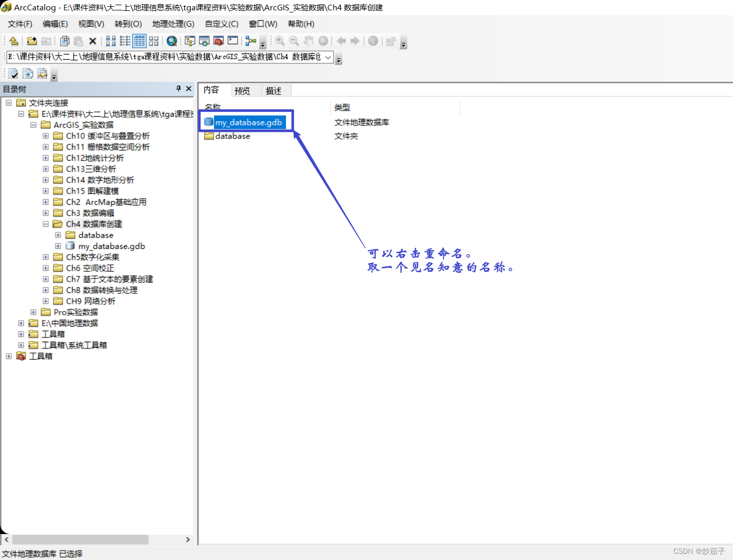Launch ArcMap from the toolbar
The width and height of the screenshot is (733, 560).
172,41
